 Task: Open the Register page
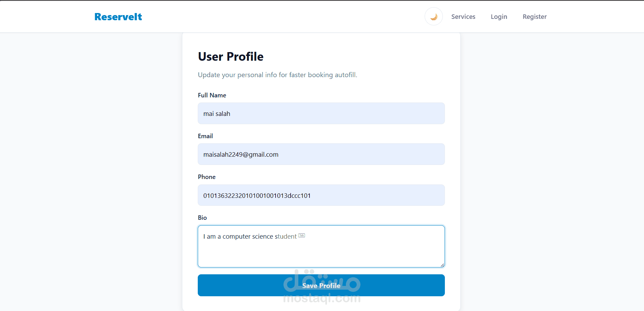coord(534,16)
